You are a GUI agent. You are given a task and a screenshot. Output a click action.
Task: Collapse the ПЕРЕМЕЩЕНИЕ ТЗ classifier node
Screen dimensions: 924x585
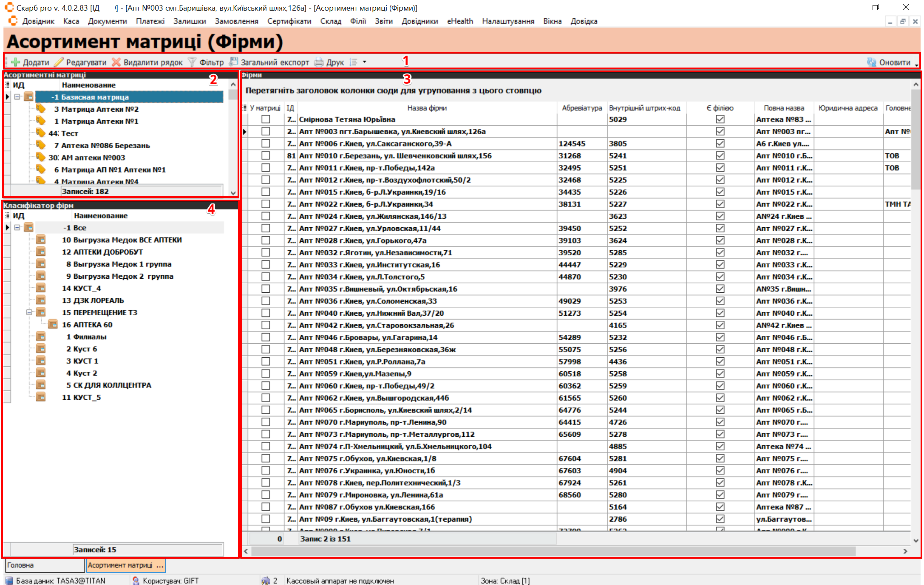(29, 312)
